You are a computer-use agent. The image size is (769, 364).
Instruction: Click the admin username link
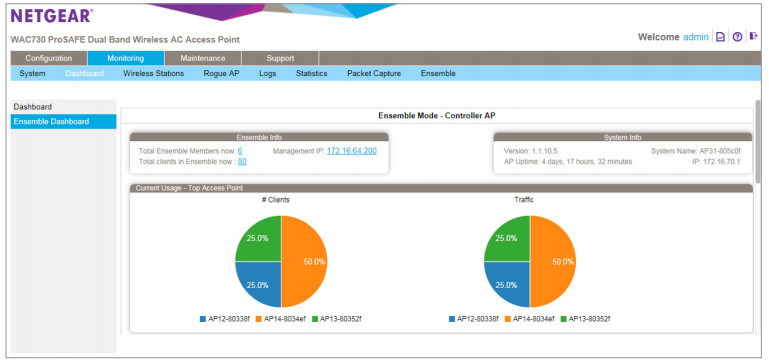tap(695, 37)
